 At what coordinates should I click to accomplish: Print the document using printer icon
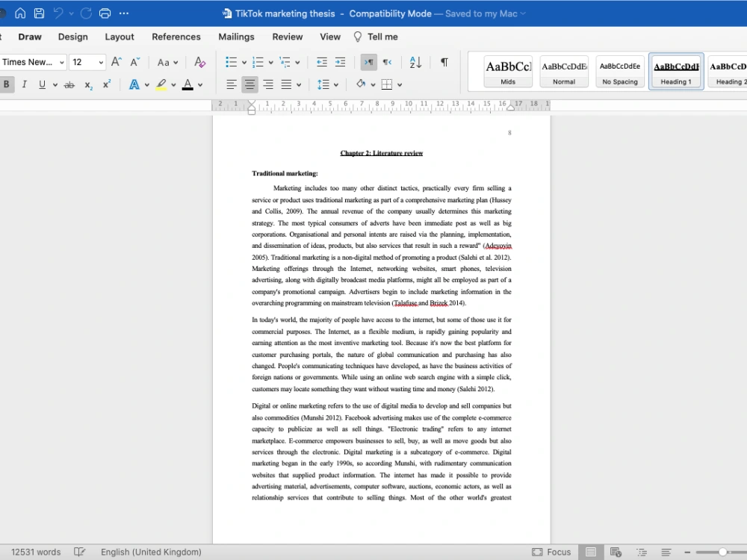(105, 13)
